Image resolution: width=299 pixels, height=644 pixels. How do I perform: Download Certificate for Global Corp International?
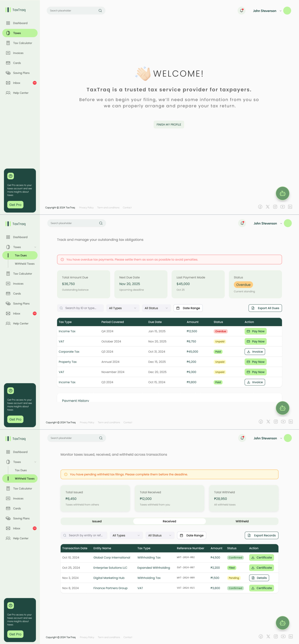[262, 557]
